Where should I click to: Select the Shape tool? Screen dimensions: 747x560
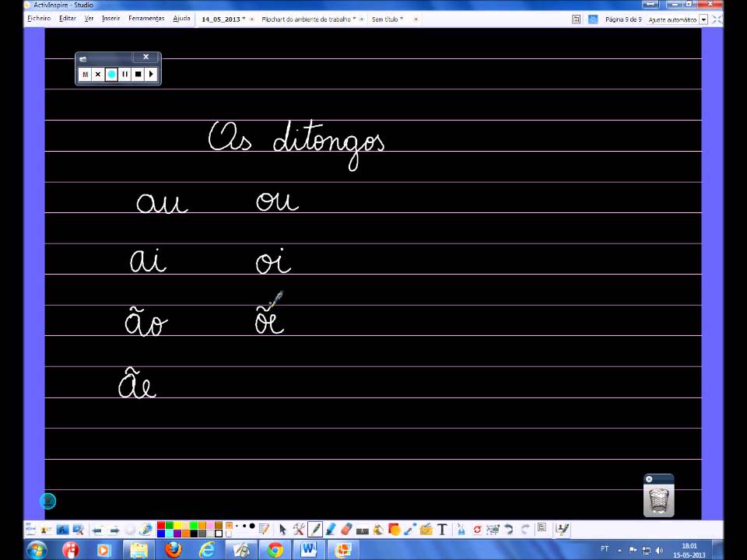click(x=395, y=529)
